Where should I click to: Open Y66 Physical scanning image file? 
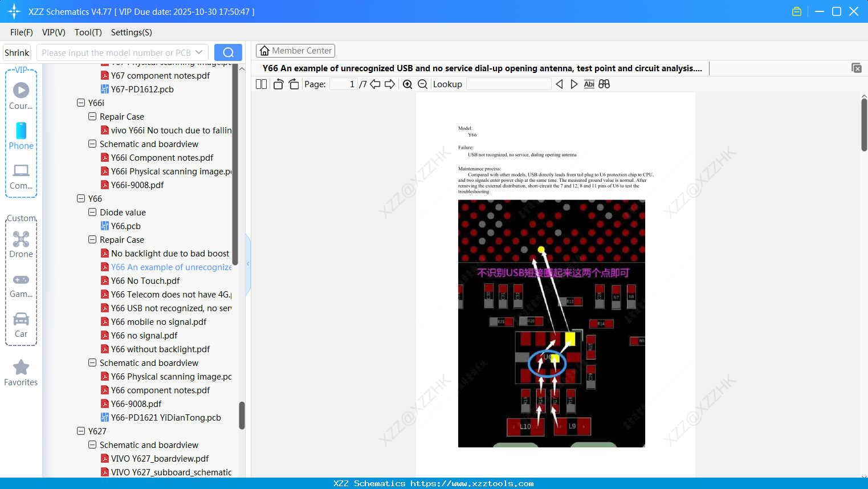(166, 377)
